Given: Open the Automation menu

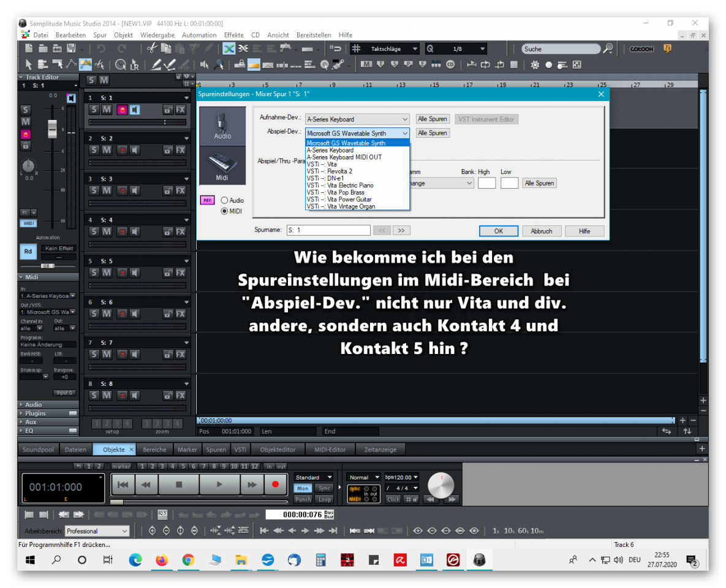Looking at the screenshot, I should click(199, 35).
